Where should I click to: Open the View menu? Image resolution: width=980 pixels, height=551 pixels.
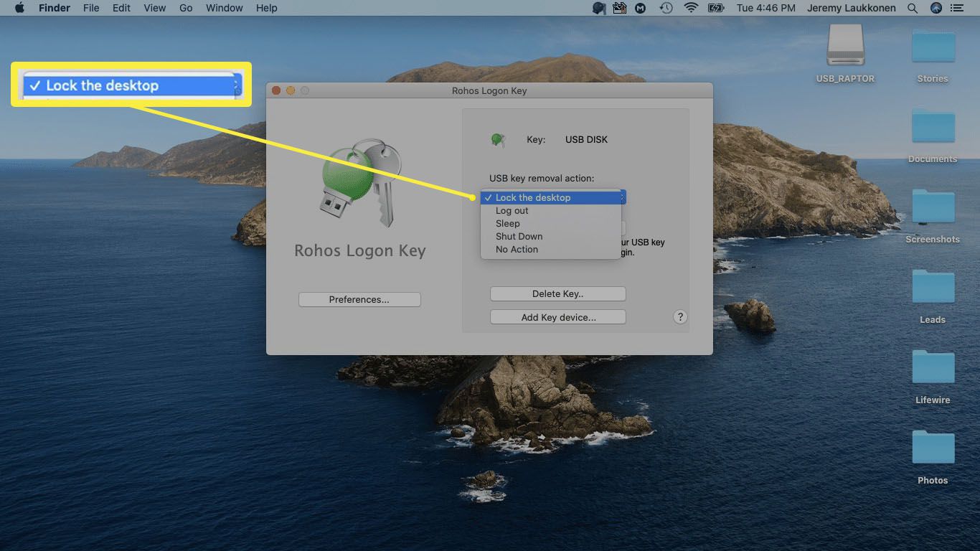pos(155,8)
